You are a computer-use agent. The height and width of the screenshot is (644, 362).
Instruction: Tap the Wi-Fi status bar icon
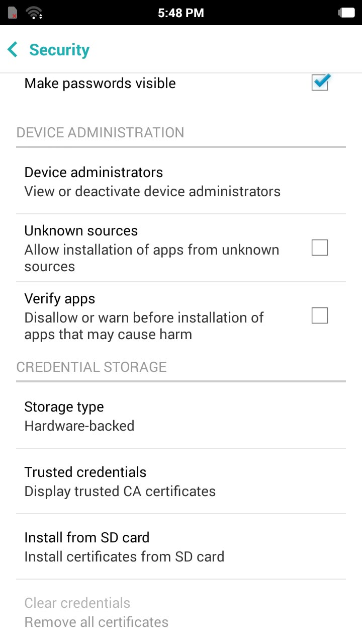click(34, 13)
